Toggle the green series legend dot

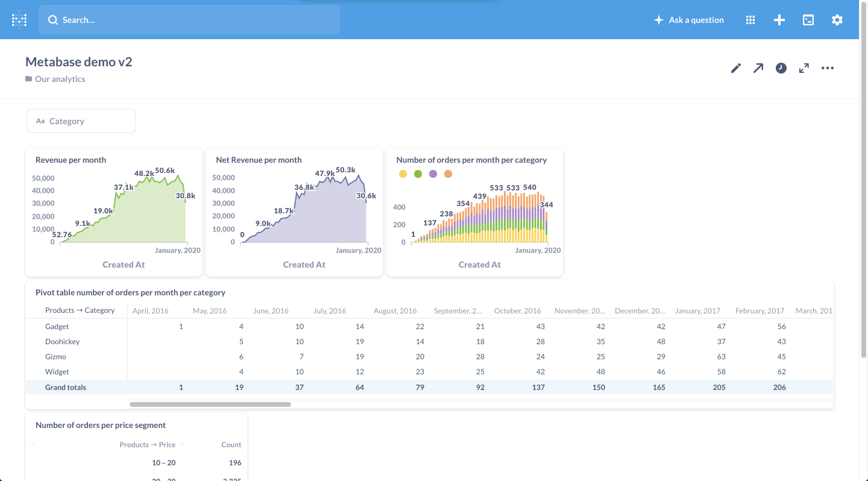(418, 174)
